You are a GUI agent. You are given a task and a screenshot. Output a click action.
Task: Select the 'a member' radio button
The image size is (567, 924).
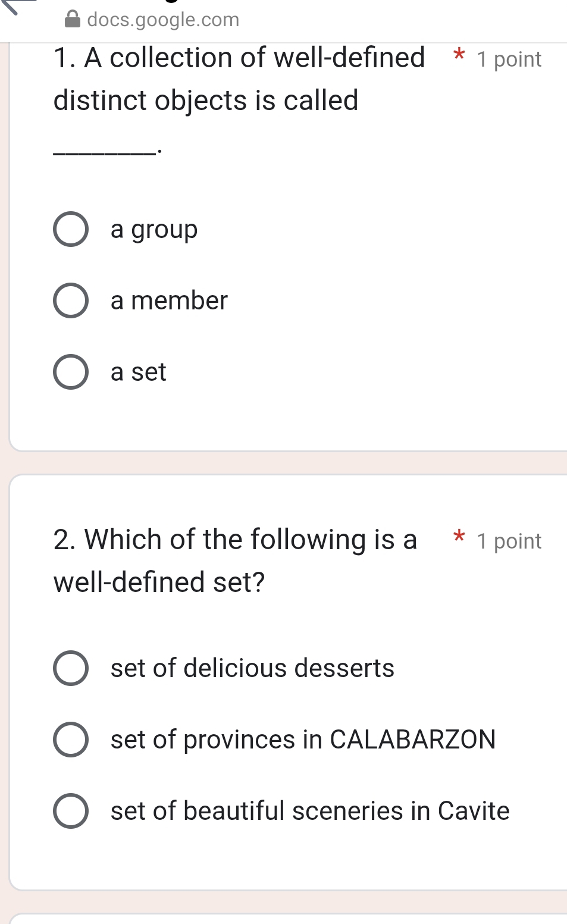click(x=70, y=300)
